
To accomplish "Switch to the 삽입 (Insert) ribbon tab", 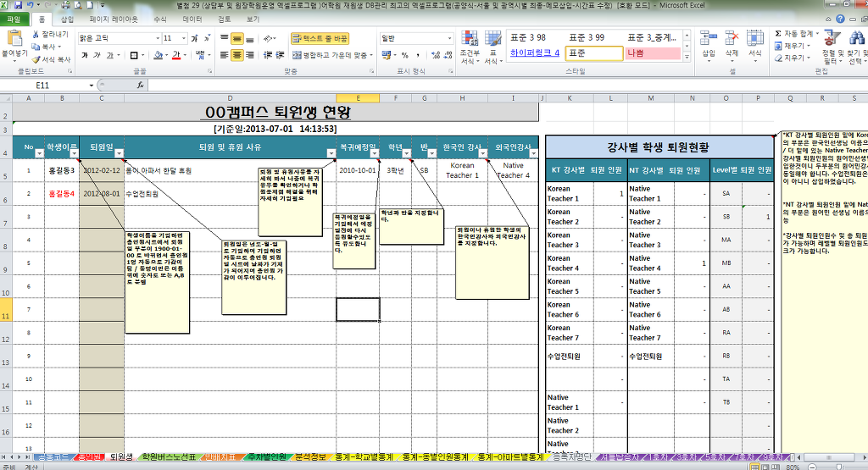I will pos(67,19).
